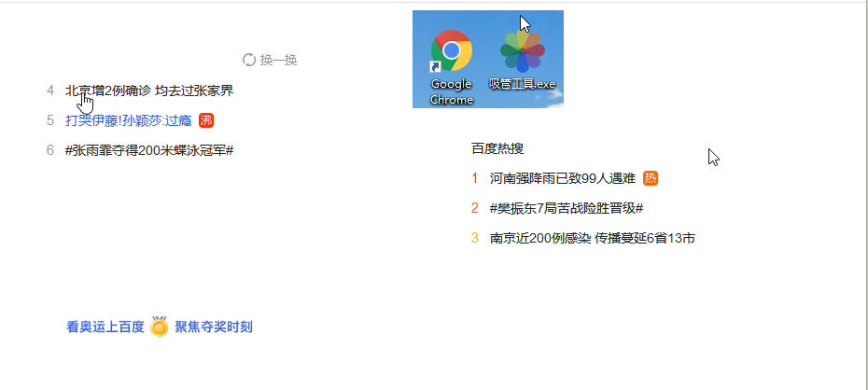Click rank number 5 in hot list

(x=50, y=120)
